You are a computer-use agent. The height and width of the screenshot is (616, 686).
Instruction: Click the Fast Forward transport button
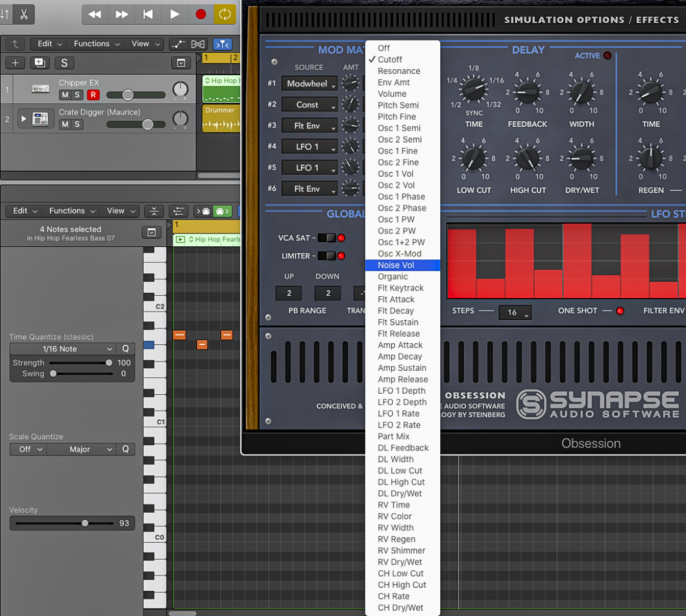pyautogui.click(x=121, y=15)
